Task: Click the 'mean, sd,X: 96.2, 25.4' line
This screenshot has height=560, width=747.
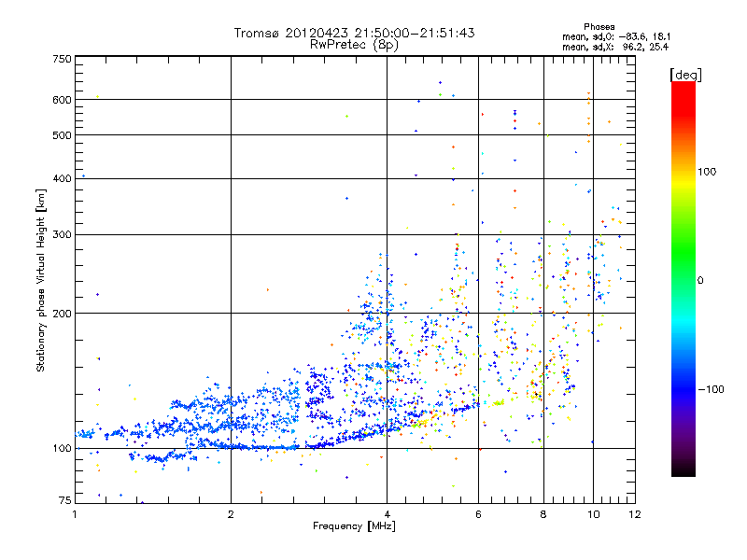Action: (x=615, y=47)
